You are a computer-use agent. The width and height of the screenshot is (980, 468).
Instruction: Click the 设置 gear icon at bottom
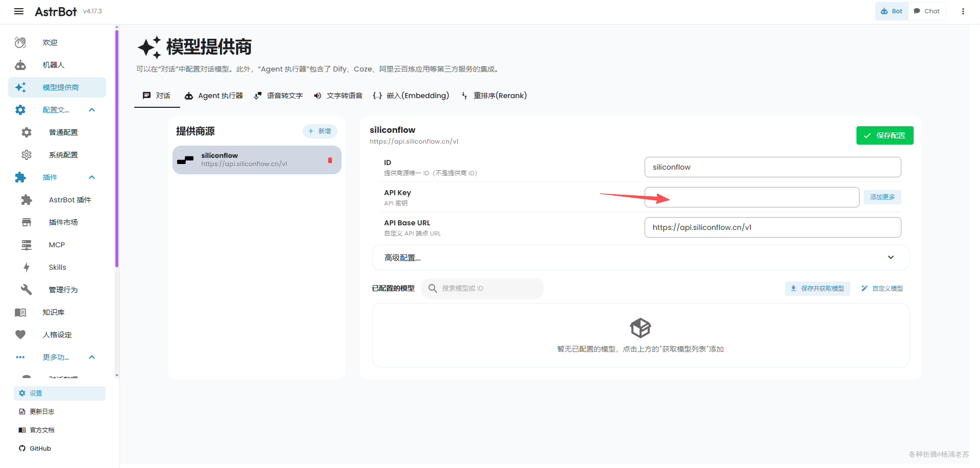coord(22,393)
